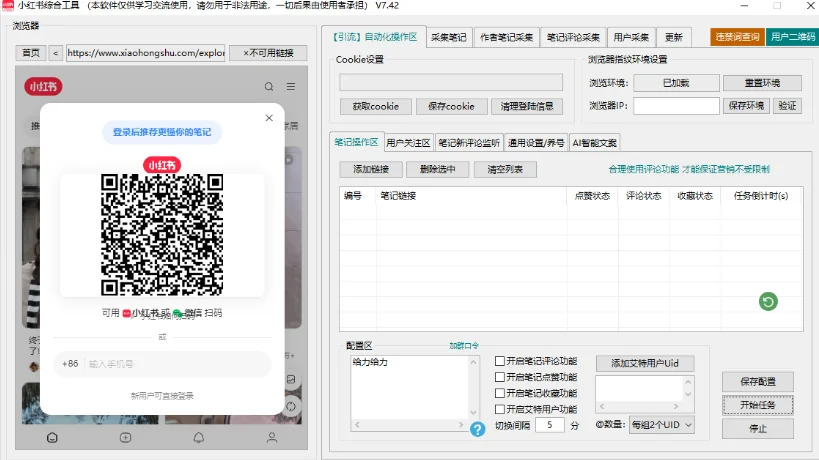The height and width of the screenshot is (460, 819).
Task: Select the 笔记操作区 sub-tab
Action: 356,141
